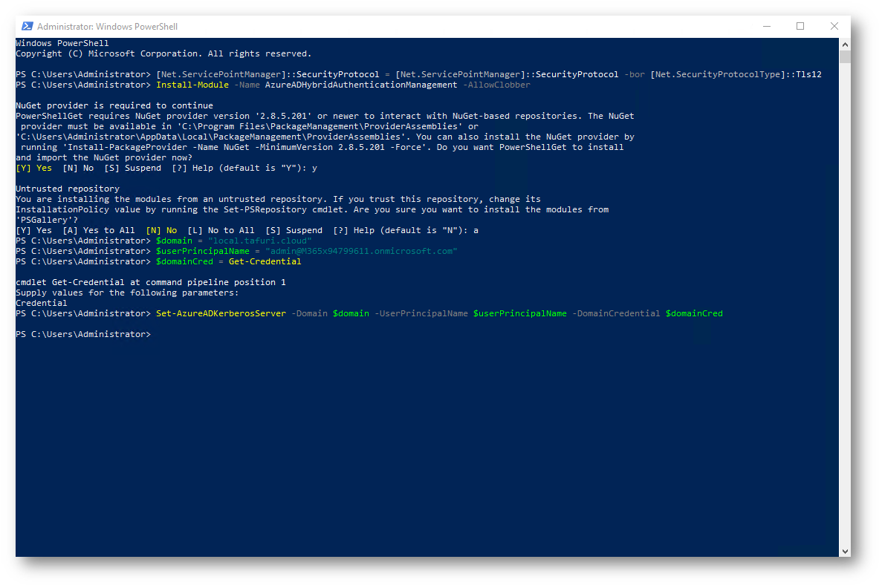Viewport: 882px width, 588px height.
Task: Click the Install-Module command text
Action: coord(192,85)
